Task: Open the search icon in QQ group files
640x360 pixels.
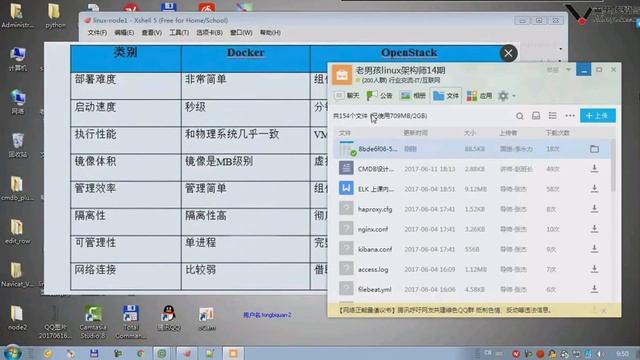Action: (x=519, y=116)
